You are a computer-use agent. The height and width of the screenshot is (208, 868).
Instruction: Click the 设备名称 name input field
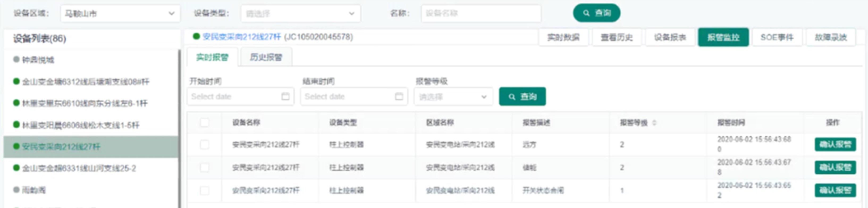(481, 14)
